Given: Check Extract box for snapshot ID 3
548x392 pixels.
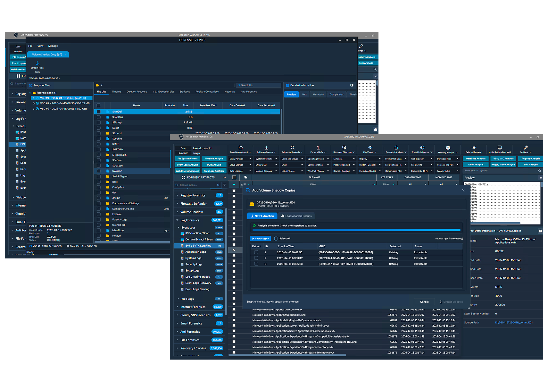Looking at the screenshot, I should click(x=256, y=264).
